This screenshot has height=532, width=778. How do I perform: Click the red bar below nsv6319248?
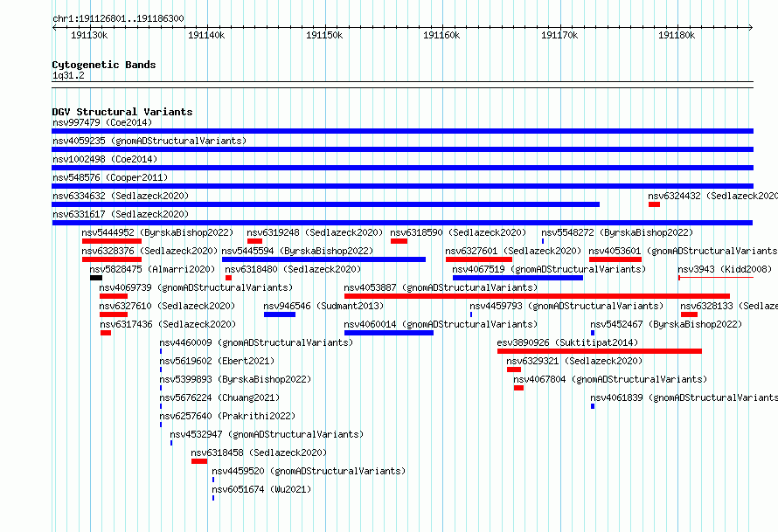pyautogui.click(x=254, y=241)
